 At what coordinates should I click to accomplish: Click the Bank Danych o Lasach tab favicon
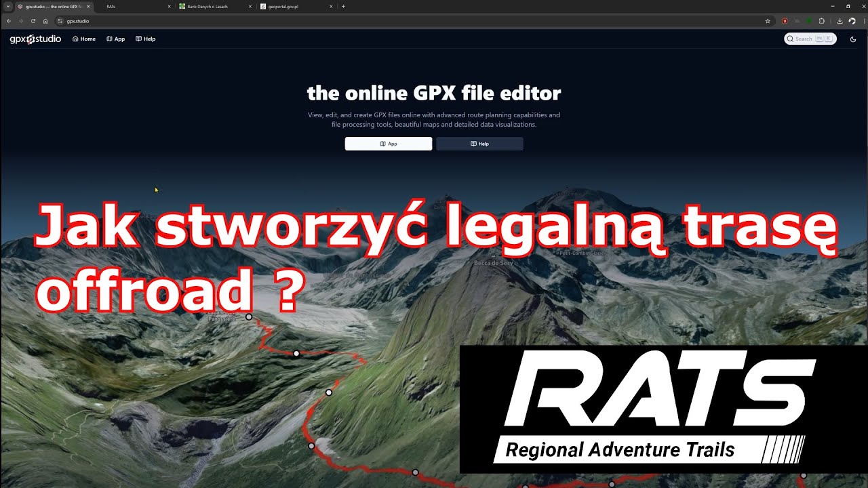click(182, 6)
